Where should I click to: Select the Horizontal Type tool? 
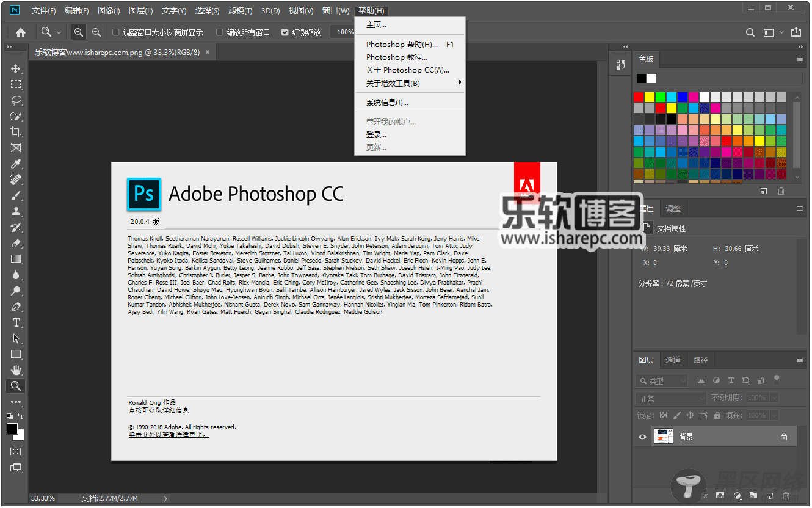click(16, 322)
